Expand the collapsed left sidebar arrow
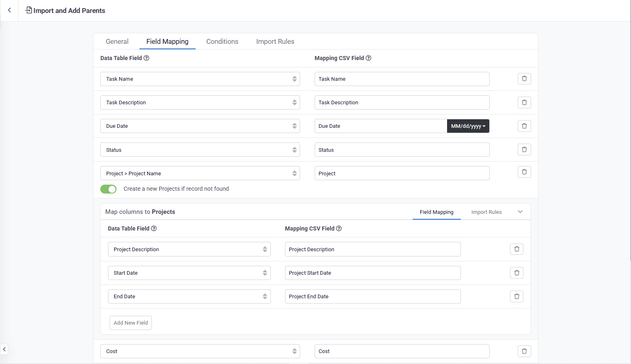Viewport: 631px width, 364px height. coord(4,349)
